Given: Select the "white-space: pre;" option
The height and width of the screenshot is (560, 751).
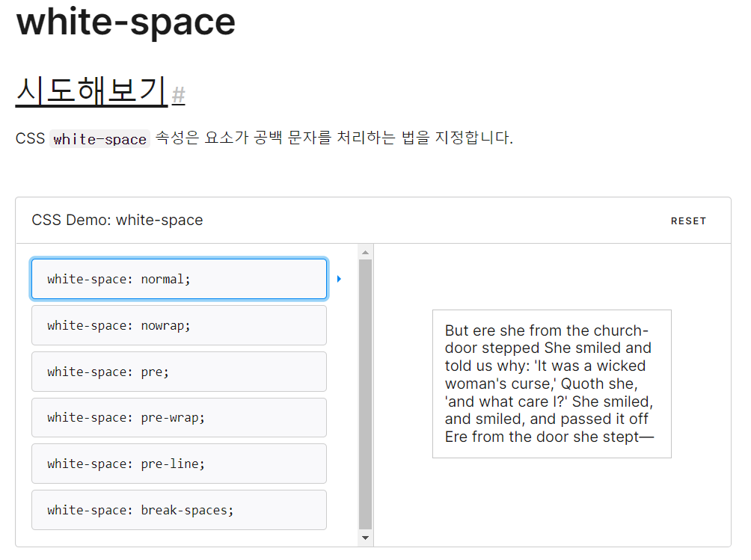Looking at the screenshot, I should (179, 372).
